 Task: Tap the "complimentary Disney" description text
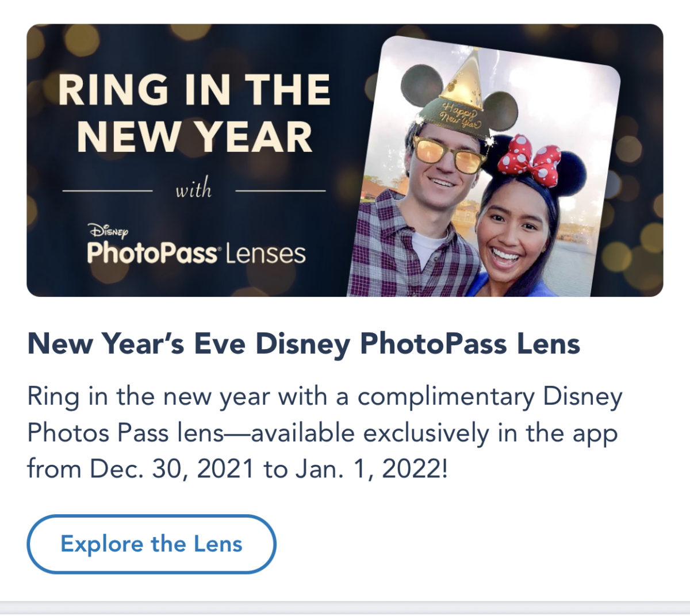(x=490, y=397)
